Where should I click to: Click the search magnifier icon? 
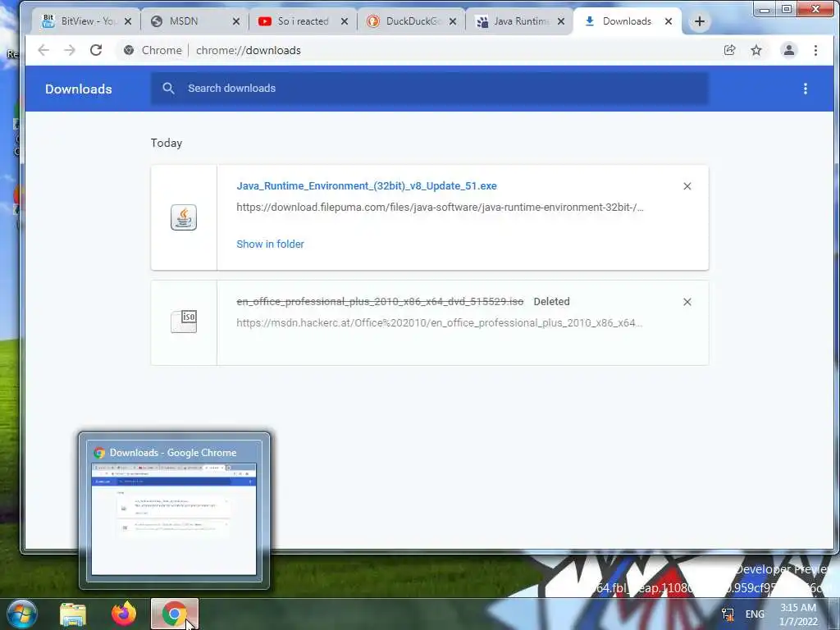168,89
